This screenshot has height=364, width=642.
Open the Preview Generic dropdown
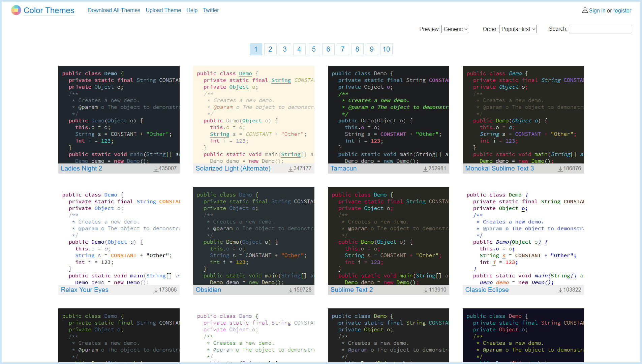[455, 29]
